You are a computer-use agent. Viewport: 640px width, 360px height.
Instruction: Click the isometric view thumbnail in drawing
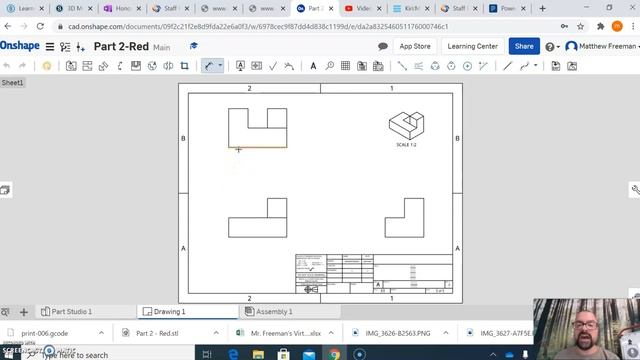tap(407, 126)
